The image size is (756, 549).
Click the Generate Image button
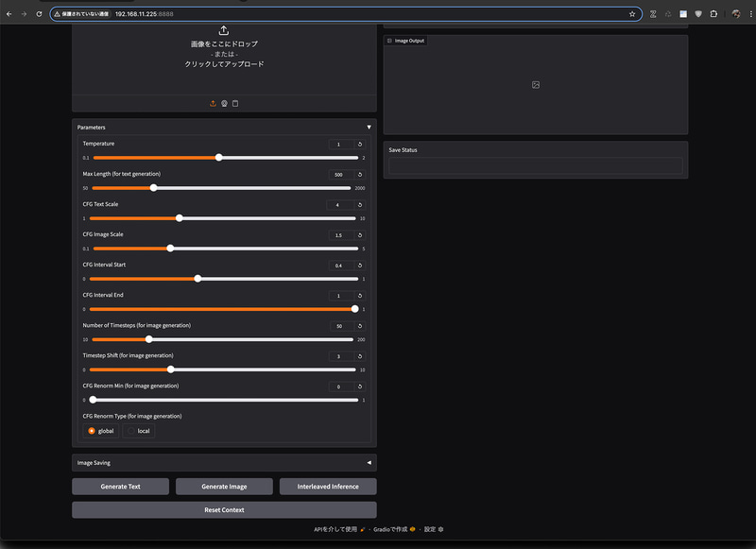(x=224, y=487)
